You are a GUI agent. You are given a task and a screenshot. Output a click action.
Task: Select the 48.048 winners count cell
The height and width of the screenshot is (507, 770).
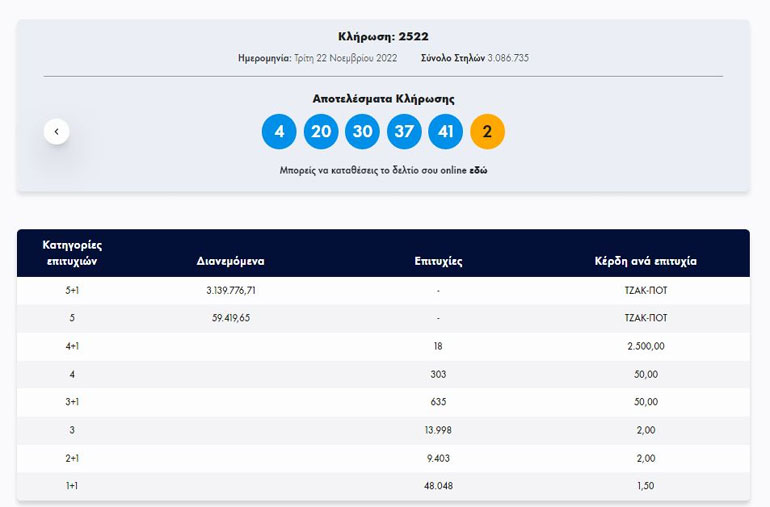pos(438,486)
